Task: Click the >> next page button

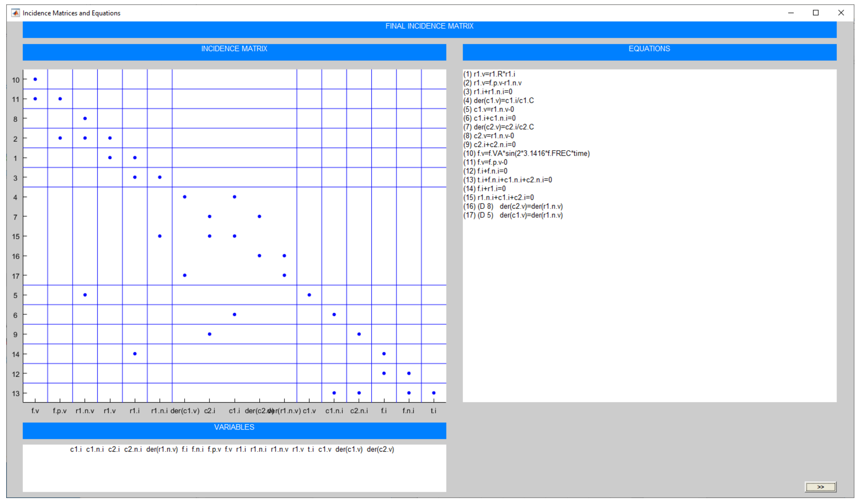Action: pyautogui.click(x=820, y=487)
